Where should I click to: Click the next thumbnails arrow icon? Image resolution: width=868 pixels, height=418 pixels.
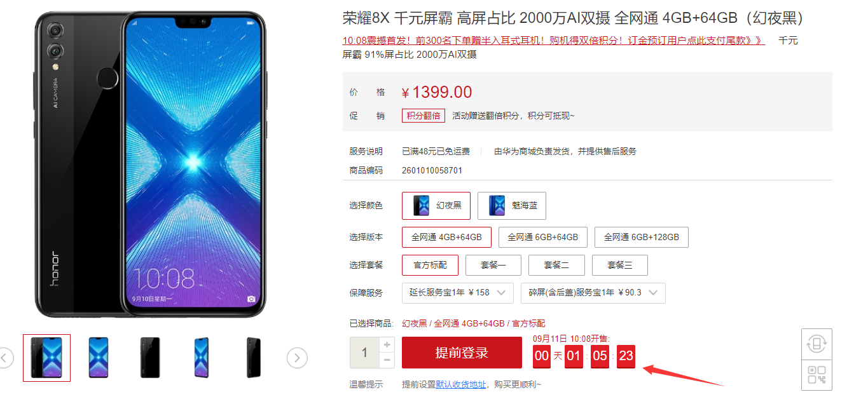point(297,358)
